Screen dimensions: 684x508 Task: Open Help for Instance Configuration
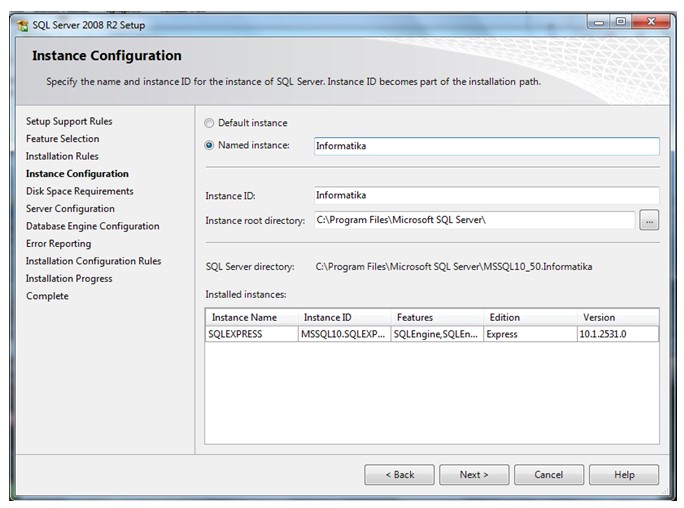624,474
